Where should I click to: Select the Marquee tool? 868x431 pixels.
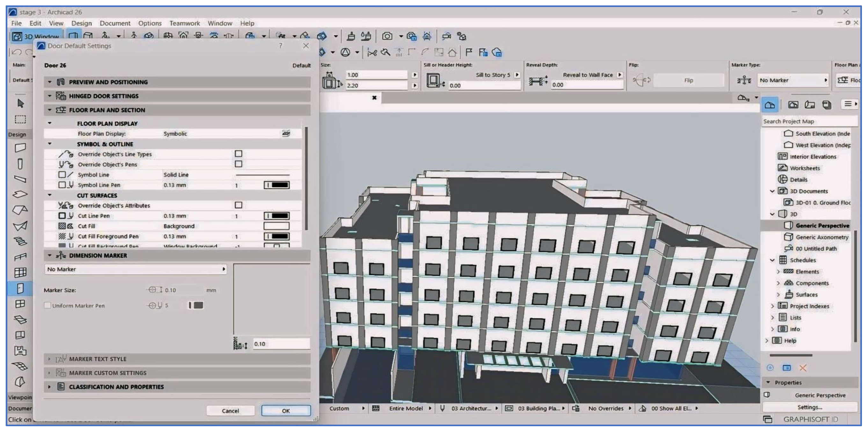coord(20,119)
